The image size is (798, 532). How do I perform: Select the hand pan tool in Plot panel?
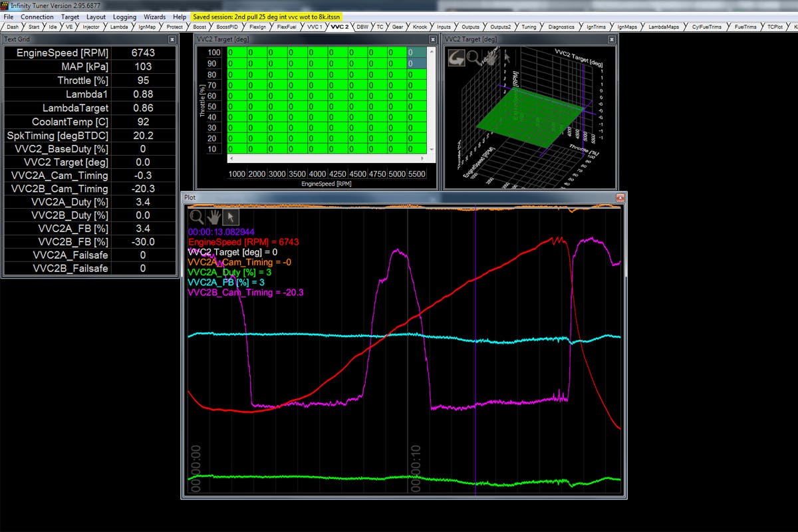[x=213, y=217]
